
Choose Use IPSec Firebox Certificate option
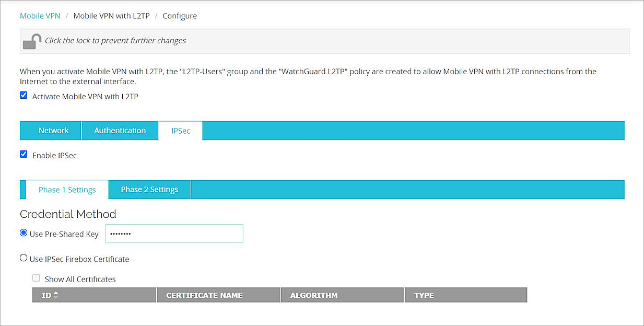[24, 258]
